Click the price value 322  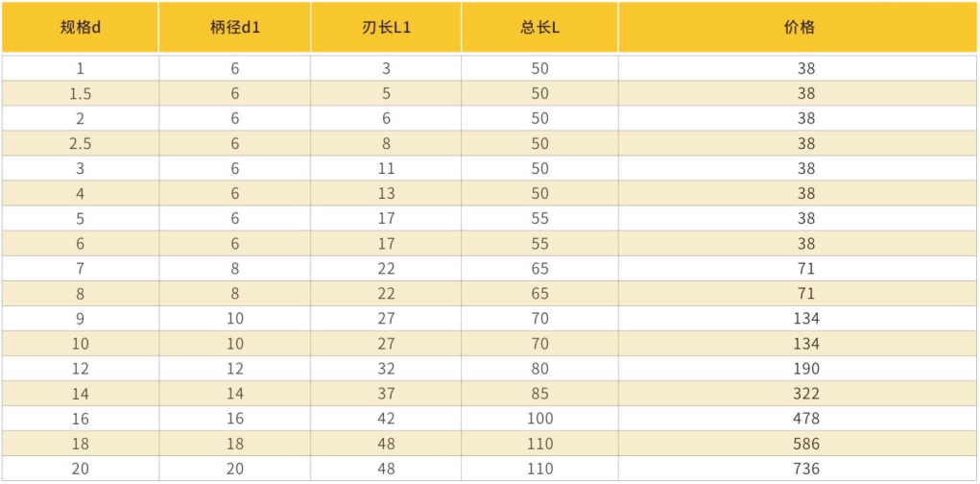pos(806,394)
